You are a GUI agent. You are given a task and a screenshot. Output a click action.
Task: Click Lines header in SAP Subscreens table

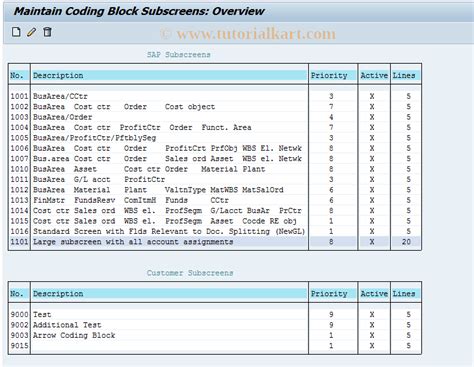point(404,76)
